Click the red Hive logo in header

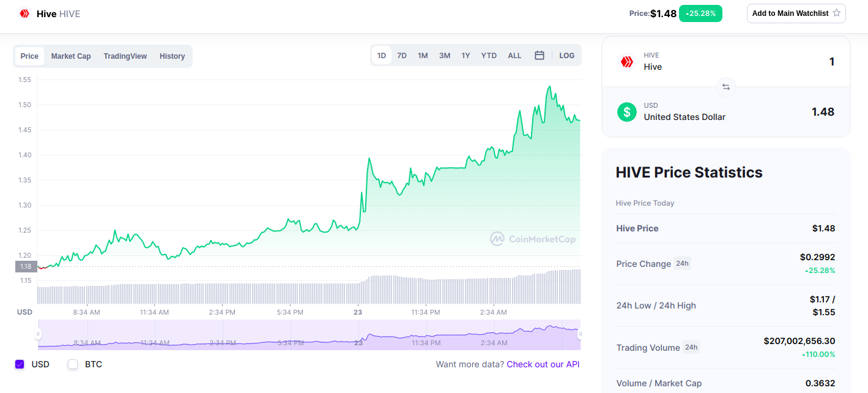[24, 13]
